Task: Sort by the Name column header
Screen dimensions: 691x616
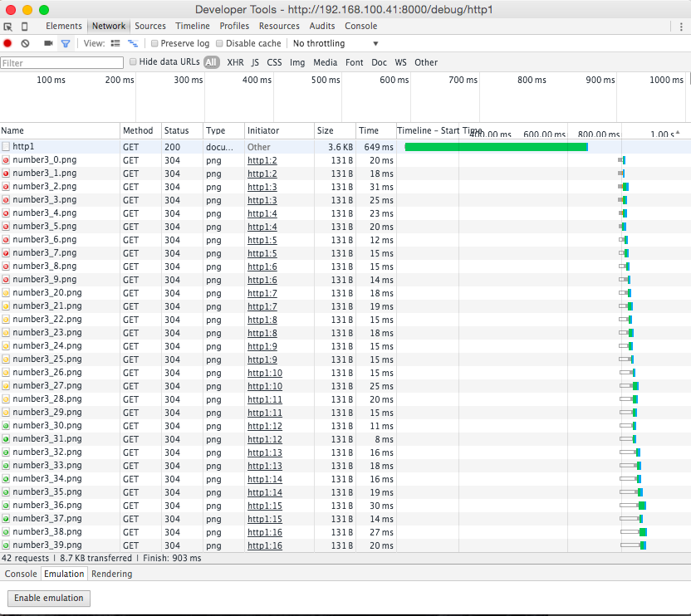Action: point(60,130)
